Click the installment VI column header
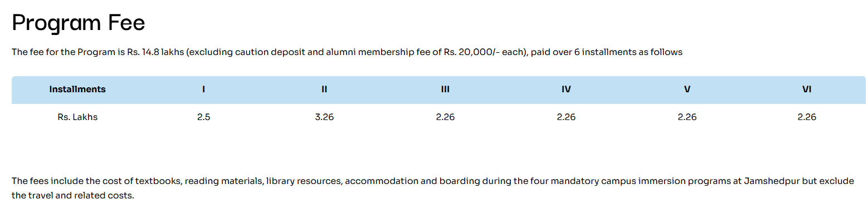The width and height of the screenshot is (868, 209). tap(806, 89)
